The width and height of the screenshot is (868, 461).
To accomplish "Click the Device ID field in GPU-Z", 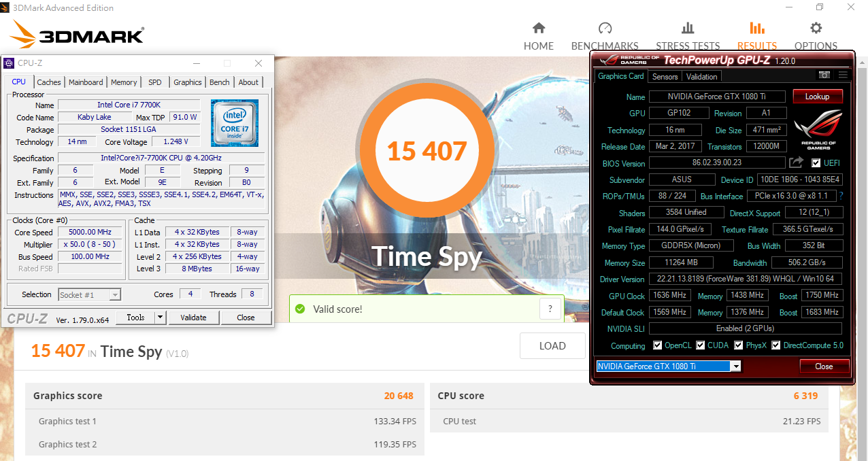I will coord(800,180).
